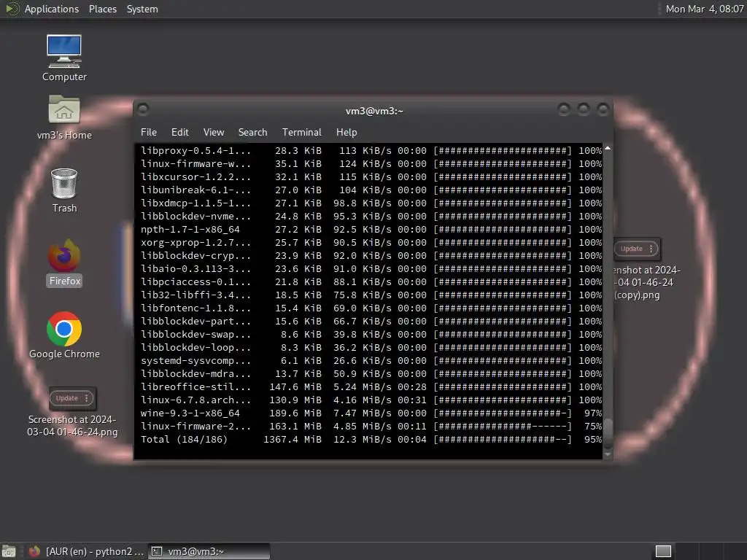Click the libunibreak-6.1-... line
Screen dimensions: 747x560
tap(371, 190)
